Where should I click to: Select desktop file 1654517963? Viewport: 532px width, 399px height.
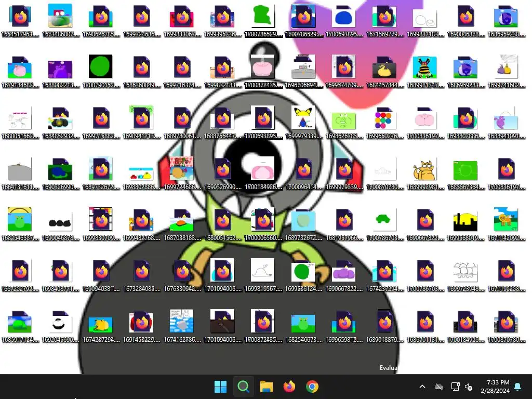tap(20, 21)
